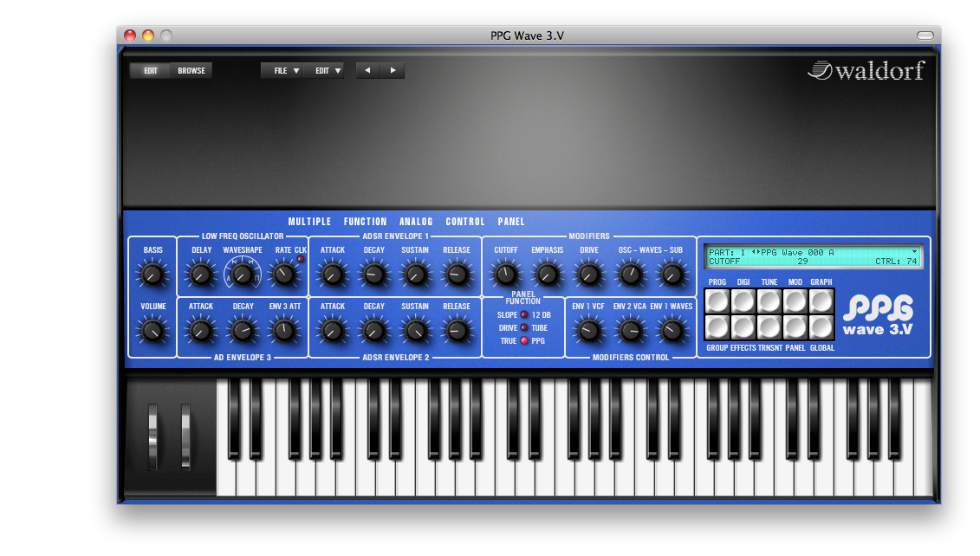Image resolution: width=980 pixels, height=556 pixels.
Task: Select the ANALOG panel tab
Action: [x=416, y=222]
